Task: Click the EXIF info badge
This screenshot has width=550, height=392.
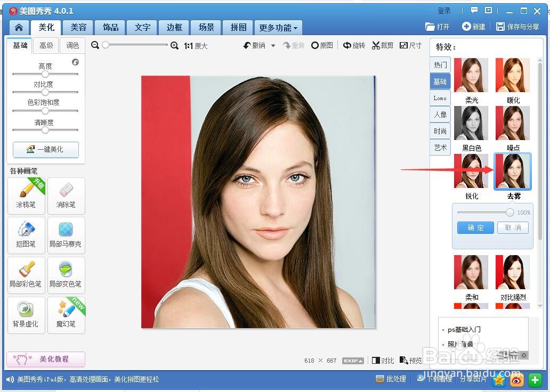Action: [353, 361]
